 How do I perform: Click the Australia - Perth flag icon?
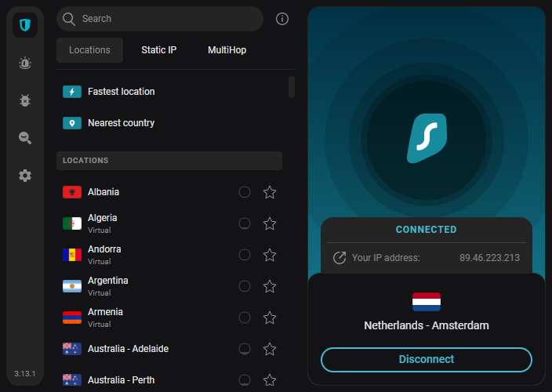pyautogui.click(x=72, y=379)
